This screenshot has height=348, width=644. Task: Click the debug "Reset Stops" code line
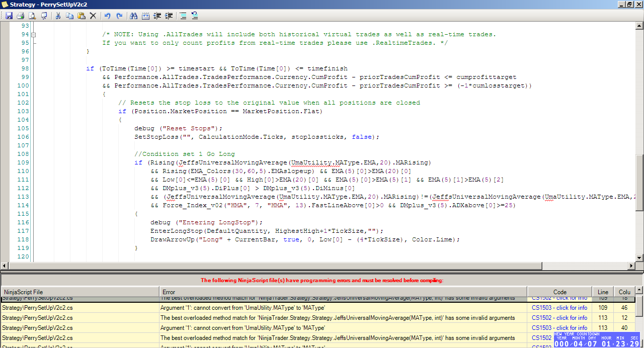coord(178,128)
